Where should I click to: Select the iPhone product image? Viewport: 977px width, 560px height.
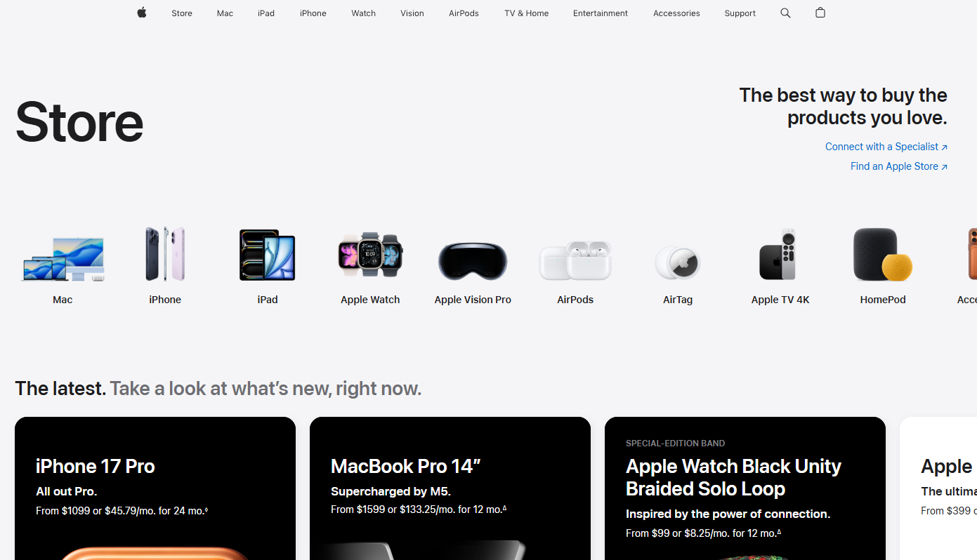coord(165,254)
